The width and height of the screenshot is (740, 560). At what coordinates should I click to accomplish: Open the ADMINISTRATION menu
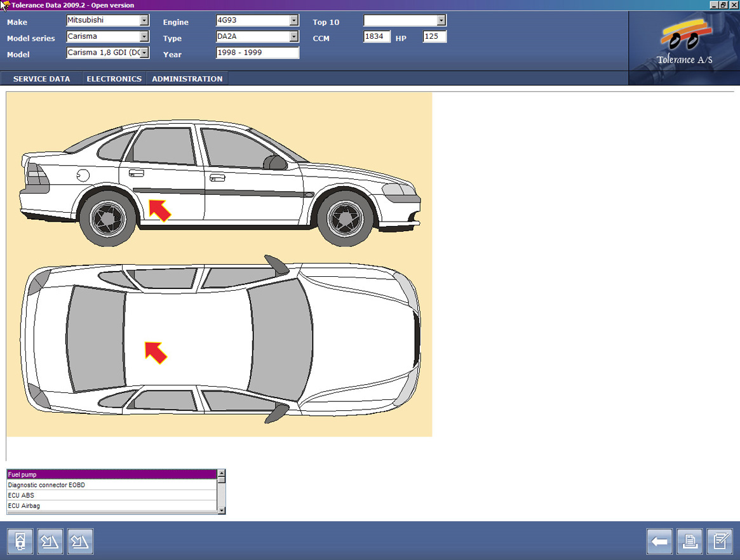point(187,79)
